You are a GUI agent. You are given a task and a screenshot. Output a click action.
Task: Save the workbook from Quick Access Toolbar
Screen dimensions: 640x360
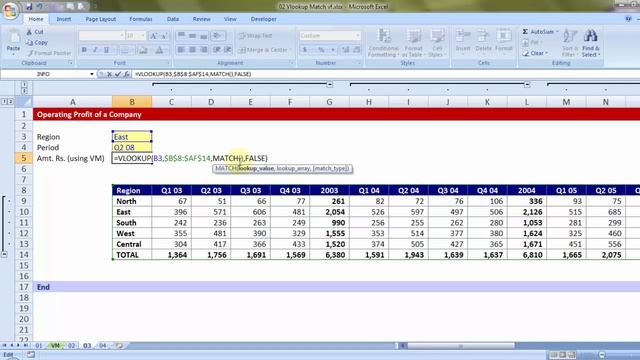coord(29,7)
